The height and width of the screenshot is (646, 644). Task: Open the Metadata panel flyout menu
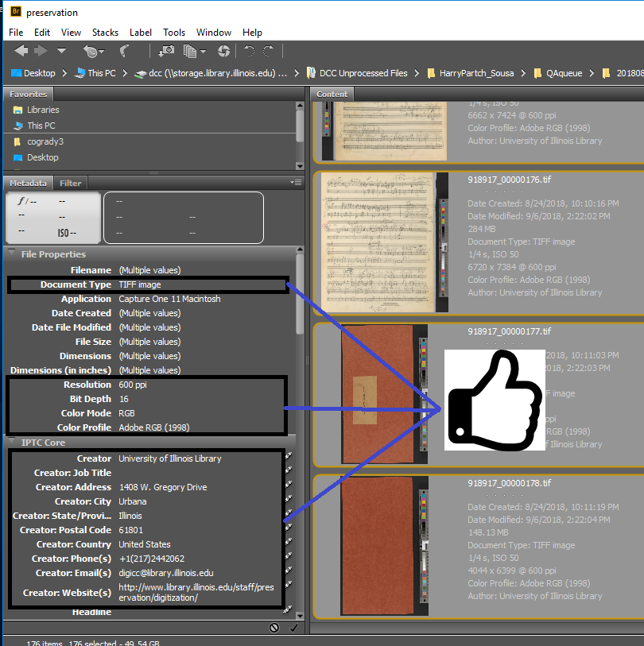point(296,183)
